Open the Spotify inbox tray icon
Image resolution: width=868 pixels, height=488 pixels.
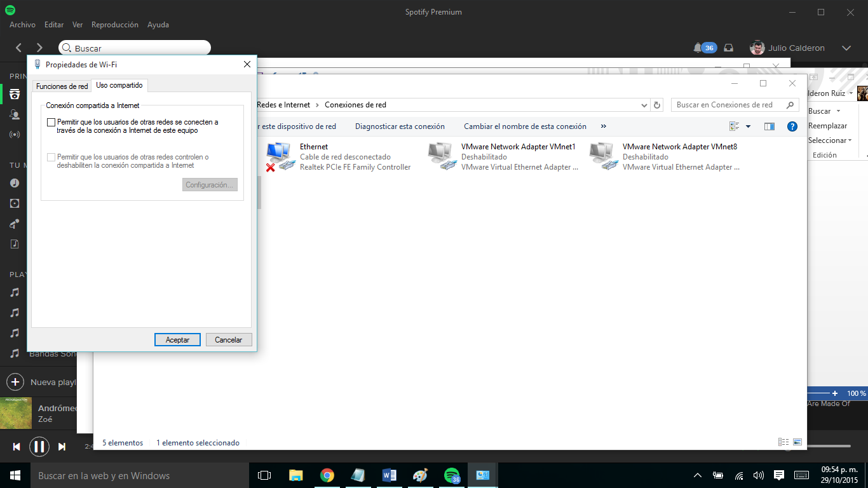[x=729, y=48]
